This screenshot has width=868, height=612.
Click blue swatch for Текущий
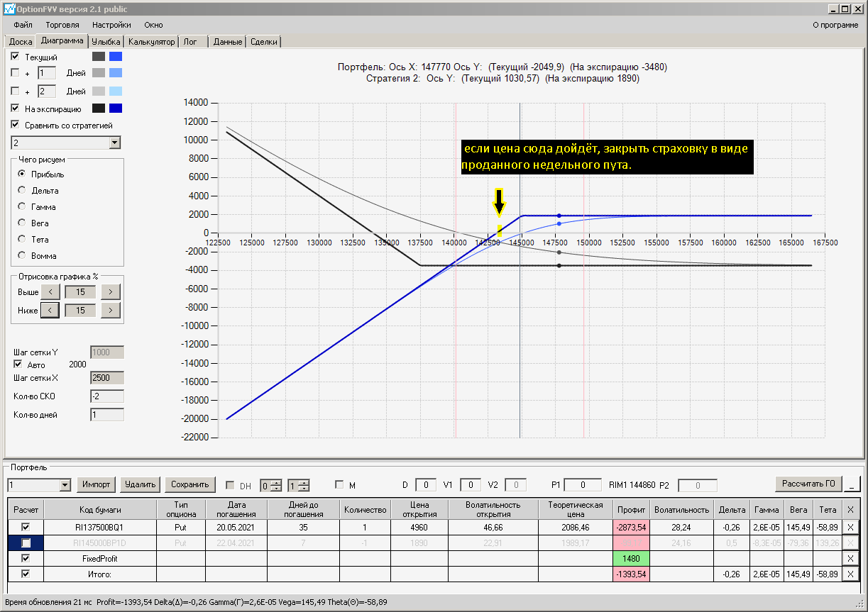pos(116,57)
